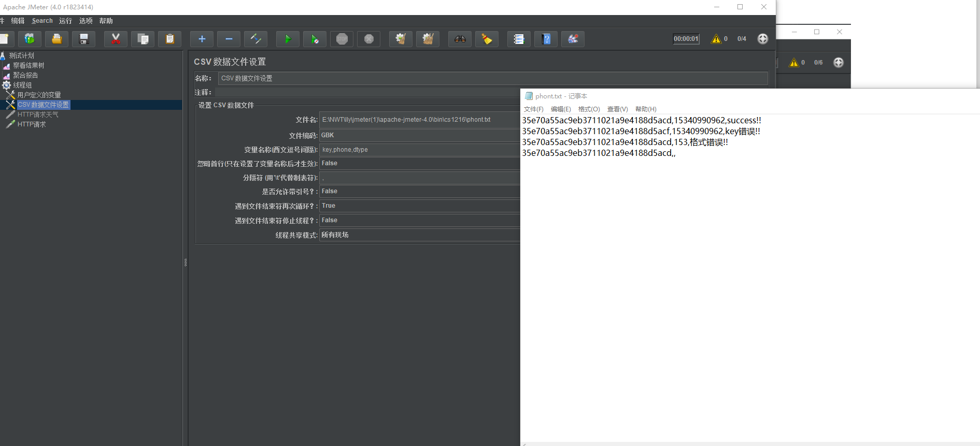This screenshot has width=980, height=446.
Task: Open Notepad 格式(O) menu
Action: click(589, 109)
